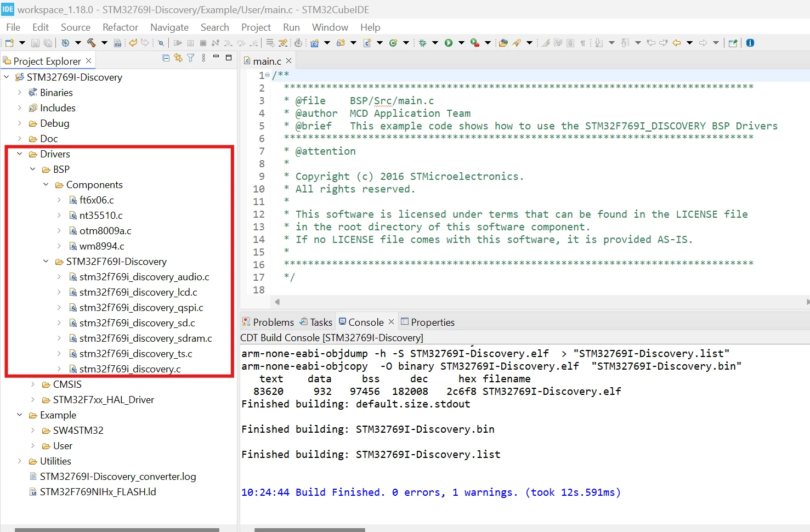Open the Refactor menu

tap(120, 27)
